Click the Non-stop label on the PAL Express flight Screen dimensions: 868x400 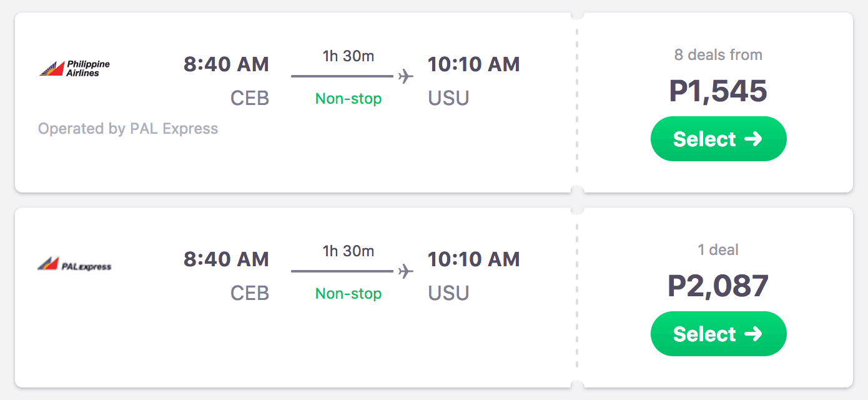pos(348,293)
